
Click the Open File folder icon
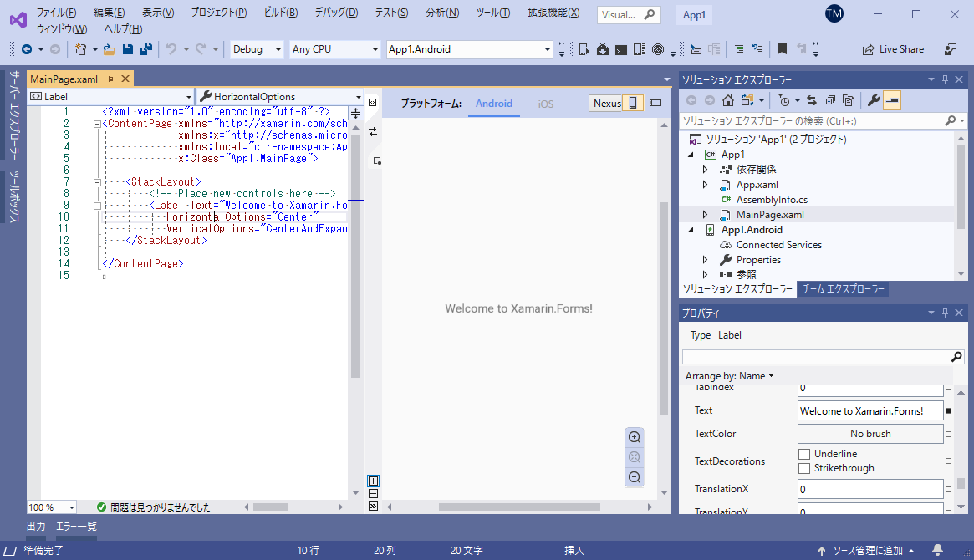click(x=110, y=49)
